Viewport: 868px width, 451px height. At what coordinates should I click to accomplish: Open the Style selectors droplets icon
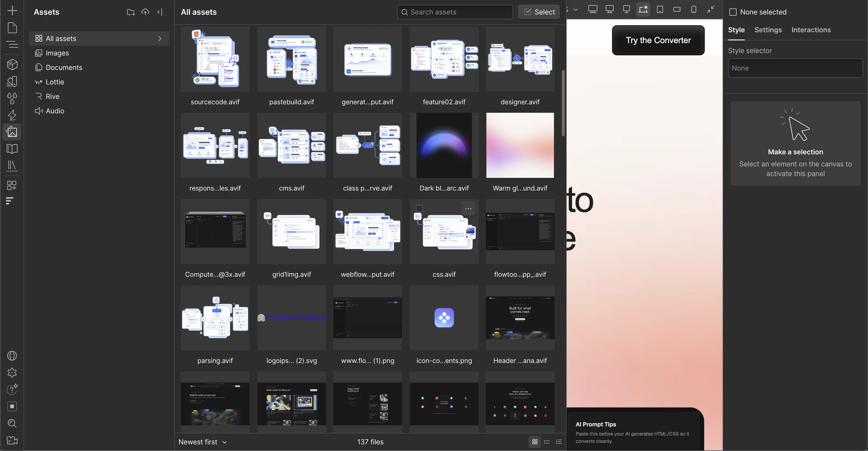(x=12, y=98)
